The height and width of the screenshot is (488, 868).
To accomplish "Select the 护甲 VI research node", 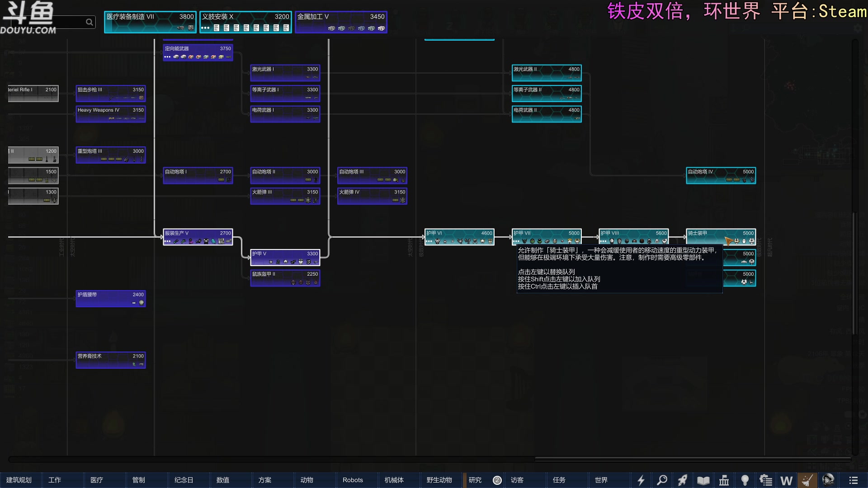I will pos(459,237).
